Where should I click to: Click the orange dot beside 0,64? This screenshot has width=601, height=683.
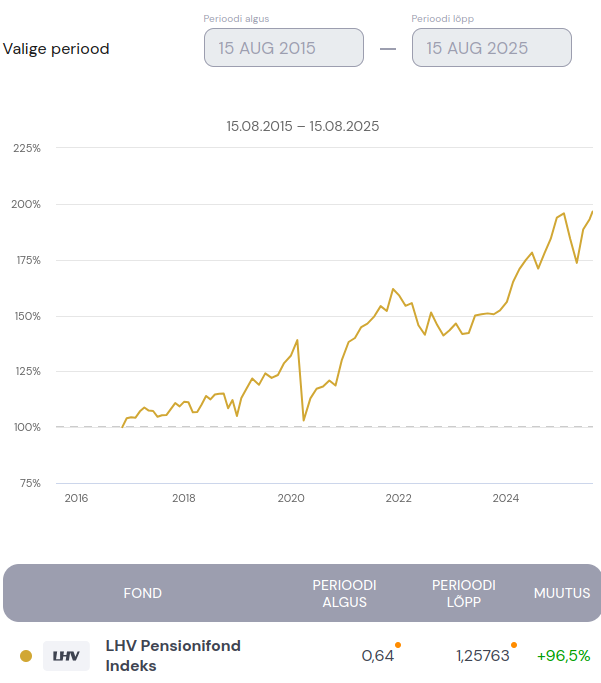tap(398, 645)
